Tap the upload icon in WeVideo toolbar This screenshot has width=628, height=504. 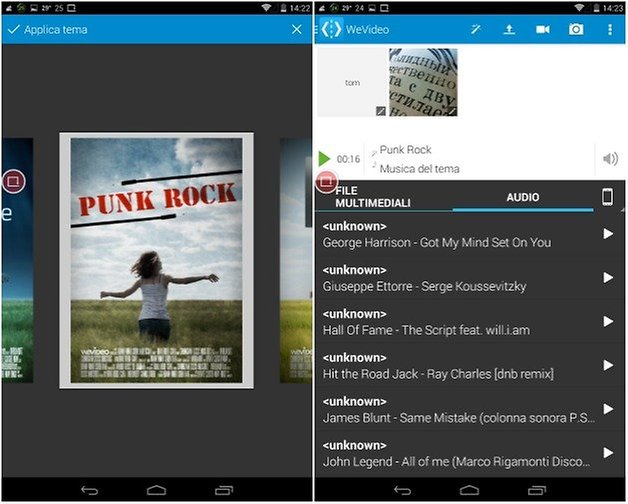[x=509, y=29]
